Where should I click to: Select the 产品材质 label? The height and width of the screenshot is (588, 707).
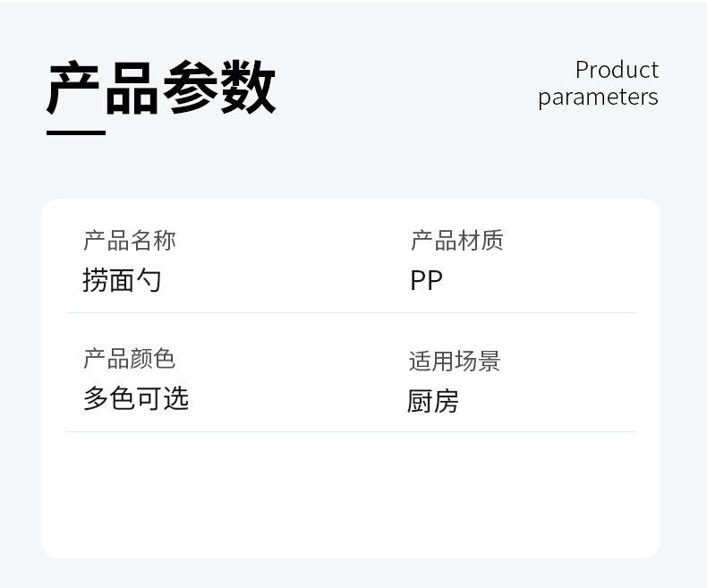pos(456,241)
